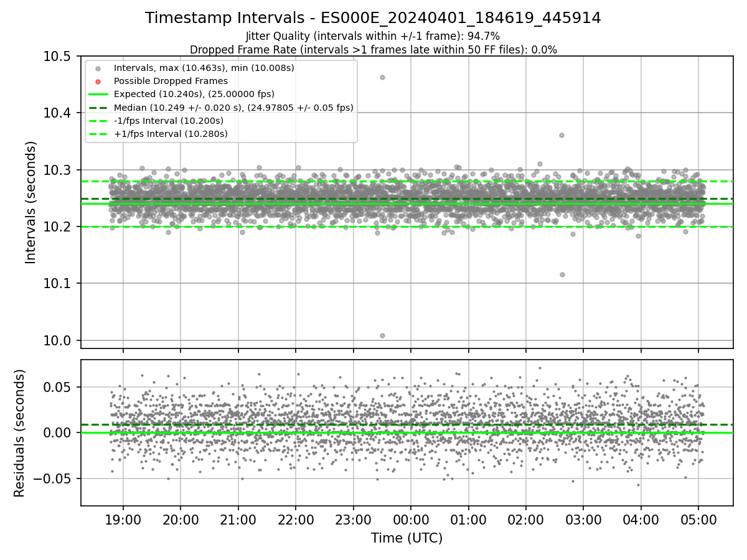
Task: Click the low outlier point near 10.115s
Action: pos(562,274)
